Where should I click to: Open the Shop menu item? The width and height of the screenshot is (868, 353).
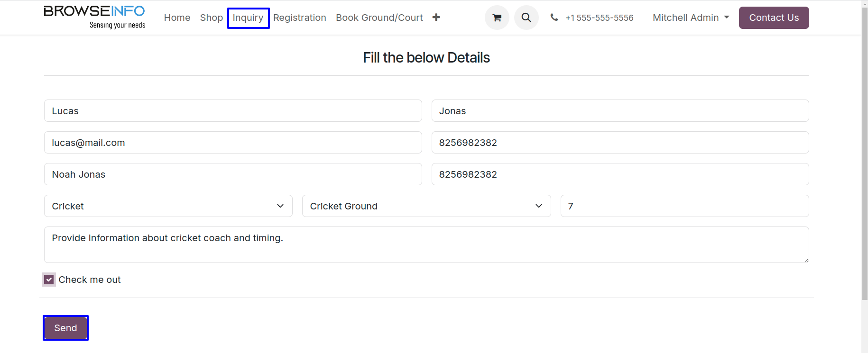click(x=211, y=18)
